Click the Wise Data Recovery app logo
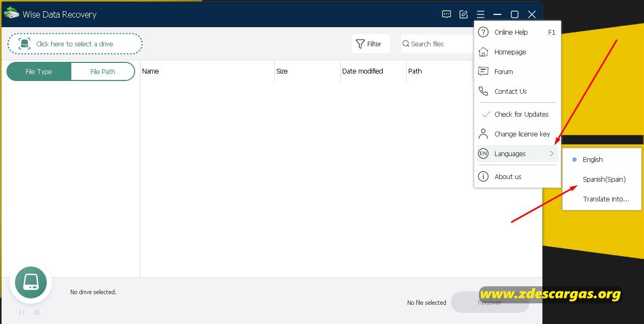 point(11,13)
